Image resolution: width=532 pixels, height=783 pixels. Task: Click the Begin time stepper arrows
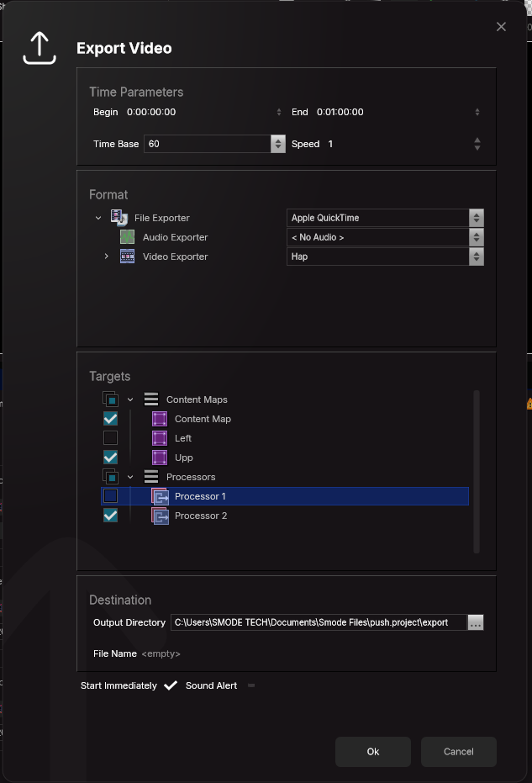[279, 112]
